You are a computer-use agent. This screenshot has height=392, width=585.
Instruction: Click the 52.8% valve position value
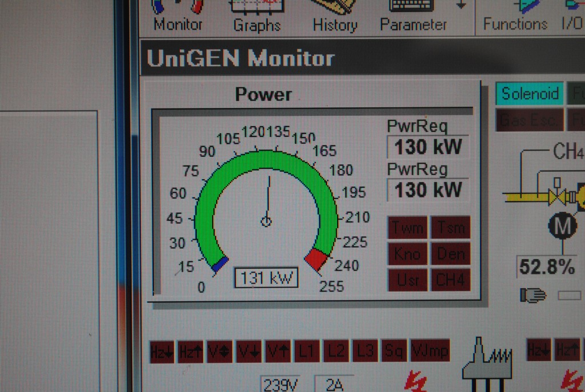pos(547,266)
